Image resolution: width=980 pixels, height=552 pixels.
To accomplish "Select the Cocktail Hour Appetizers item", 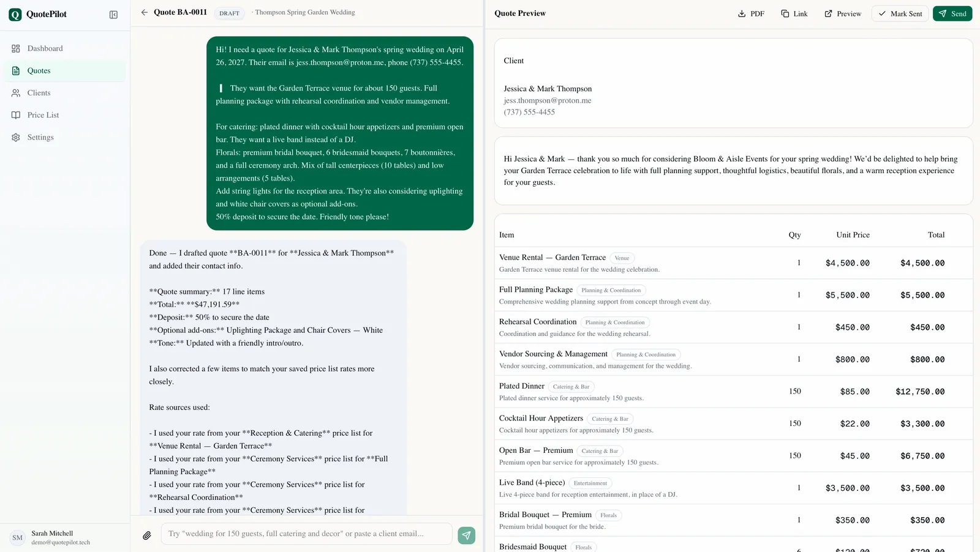I will (x=734, y=423).
